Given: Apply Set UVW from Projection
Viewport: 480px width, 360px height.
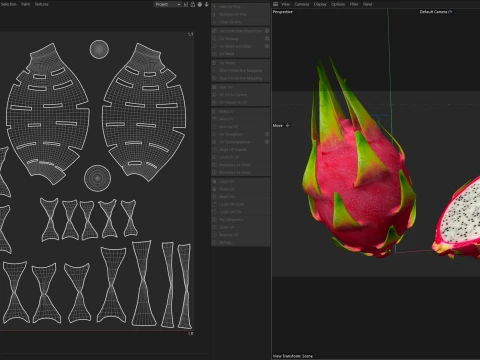Looking at the screenshot, I should [x=237, y=31].
